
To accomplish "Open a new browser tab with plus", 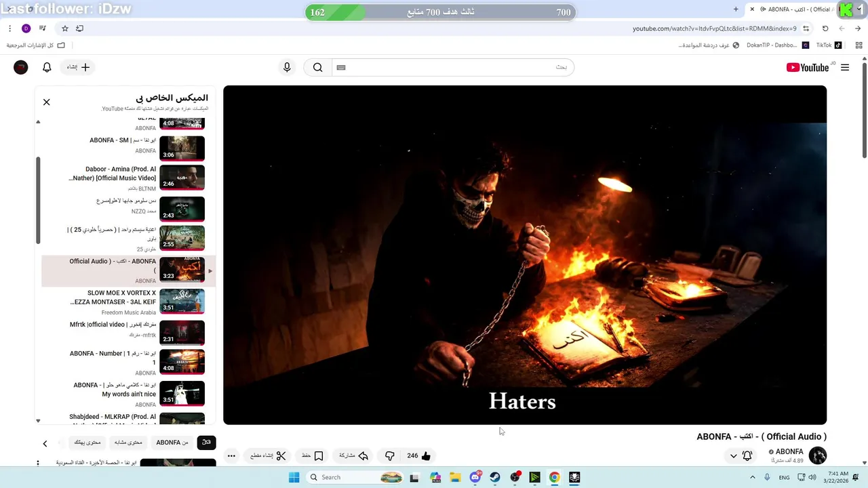I will click(x=736, y=9).
